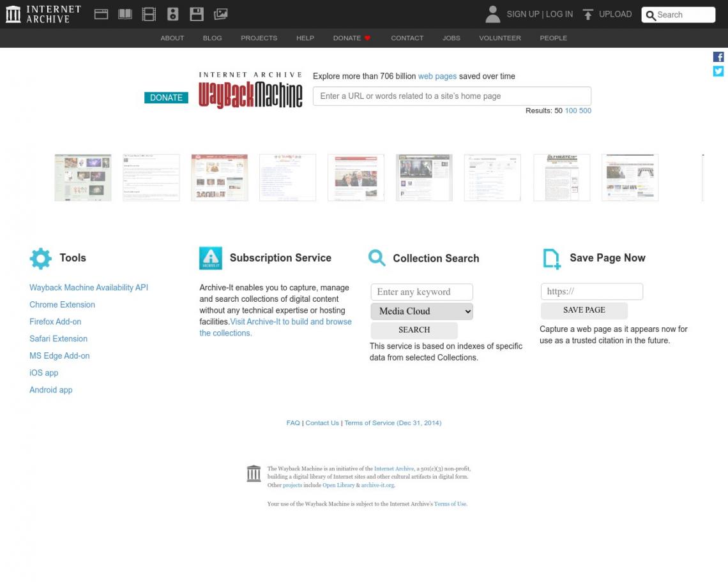Viewport: 728px width, 582px height.
Task: Share the page via Facebook icon
Action: 718,57
